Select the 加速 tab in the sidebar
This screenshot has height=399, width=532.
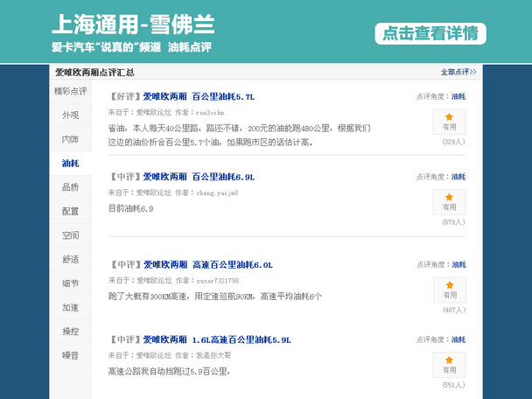tap(70, 307)
